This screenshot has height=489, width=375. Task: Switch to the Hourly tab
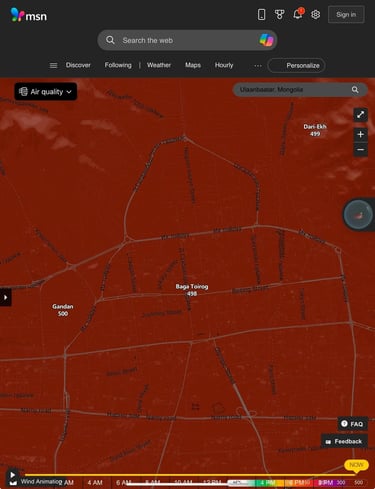coord(224,65)
